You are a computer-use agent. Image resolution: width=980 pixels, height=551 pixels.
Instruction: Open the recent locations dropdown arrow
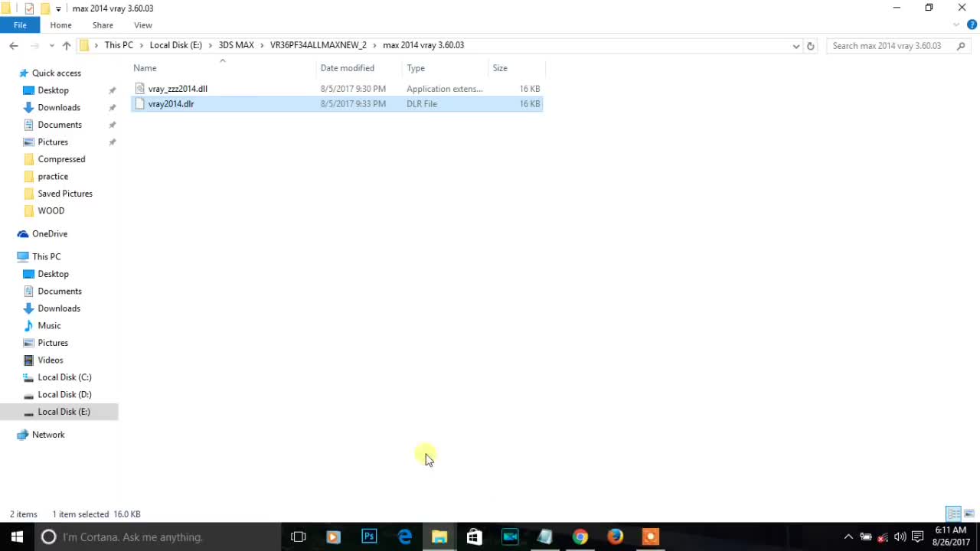point(51,46)
